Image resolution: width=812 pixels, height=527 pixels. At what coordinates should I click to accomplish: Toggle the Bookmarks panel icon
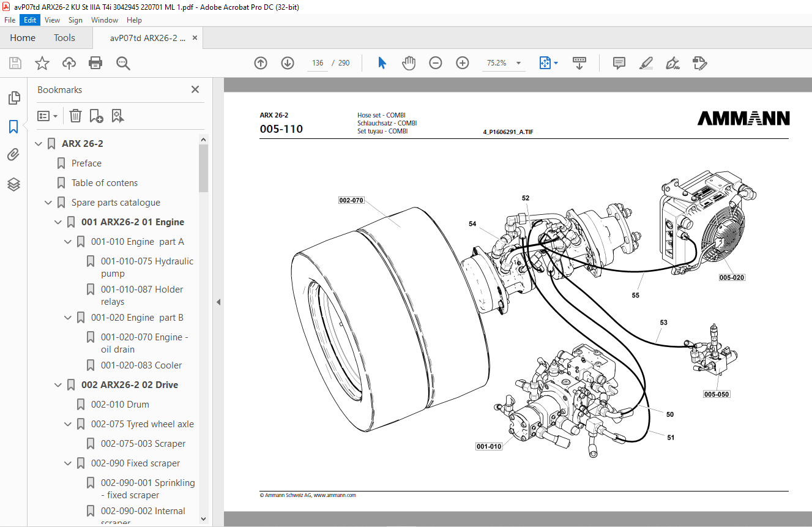[x=13, y=127]
